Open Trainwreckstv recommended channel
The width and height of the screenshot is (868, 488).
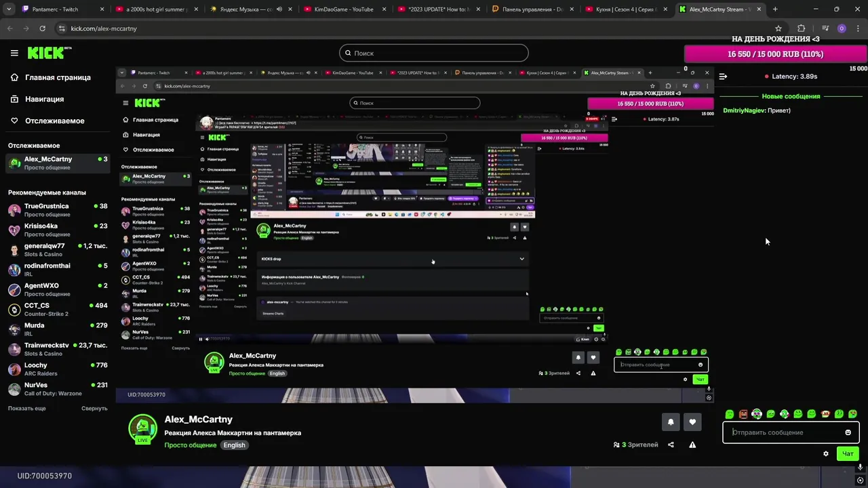[57, 349]
